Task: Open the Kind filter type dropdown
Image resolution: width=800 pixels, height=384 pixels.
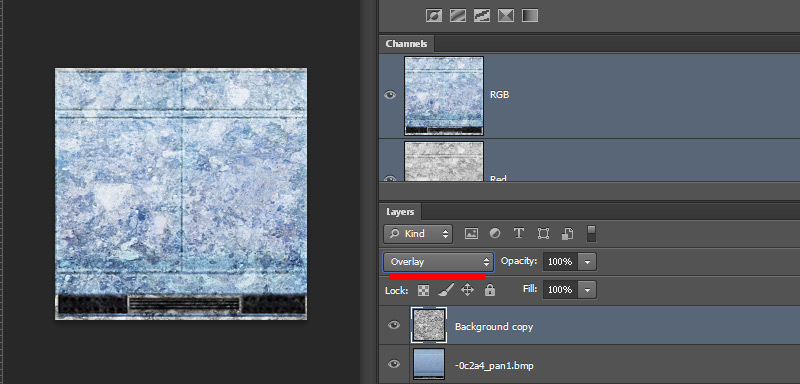Action: [417, 234]
